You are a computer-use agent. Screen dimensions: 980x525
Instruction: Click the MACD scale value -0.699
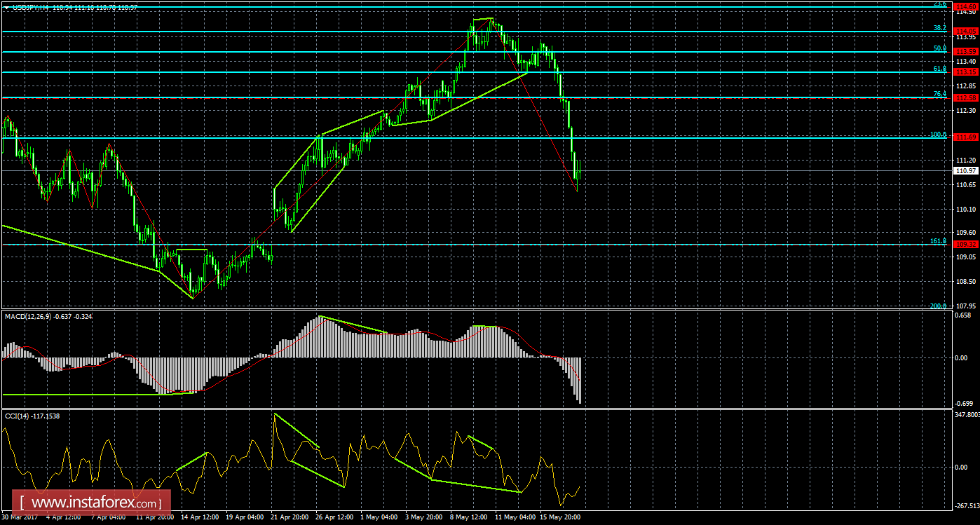(x=965, y=404)
